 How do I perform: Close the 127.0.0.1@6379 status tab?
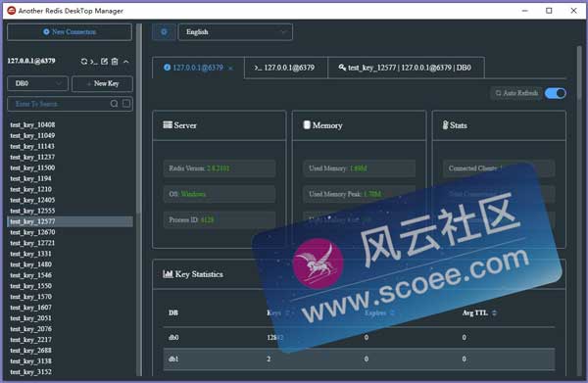click(x=230, y=69)
